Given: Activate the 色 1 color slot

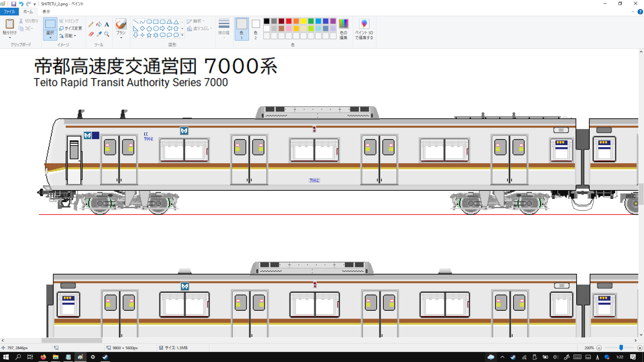Looking at the screenshot, I should [242, 29].
